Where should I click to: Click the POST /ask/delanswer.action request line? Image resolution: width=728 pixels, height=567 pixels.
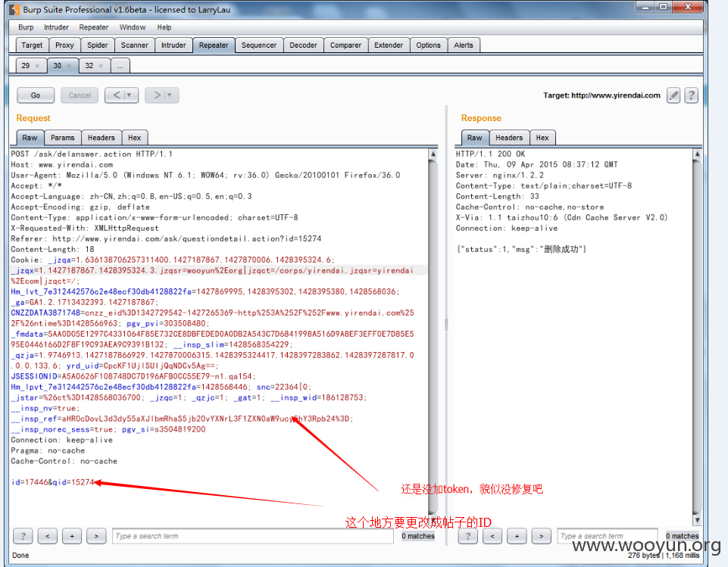[x=92, y=154]
